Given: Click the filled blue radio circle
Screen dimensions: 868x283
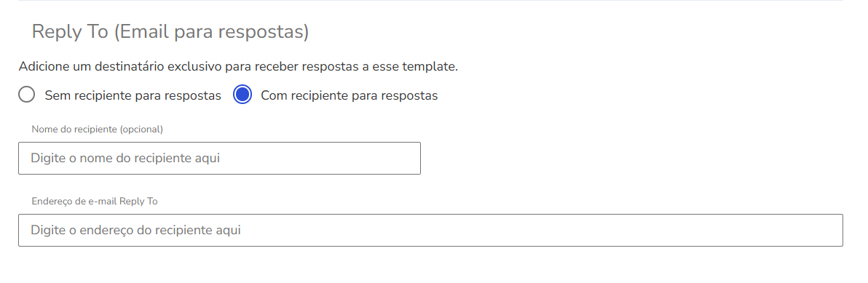Looking at the screenshot, I should pyautogui.click(x=242, y=95).
